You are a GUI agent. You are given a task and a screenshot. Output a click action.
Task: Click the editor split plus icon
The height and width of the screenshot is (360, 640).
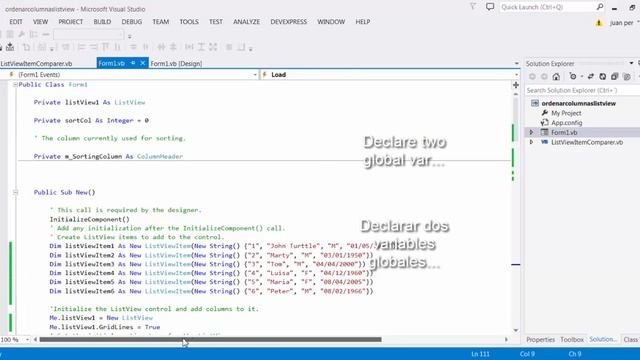click(516, 85)
